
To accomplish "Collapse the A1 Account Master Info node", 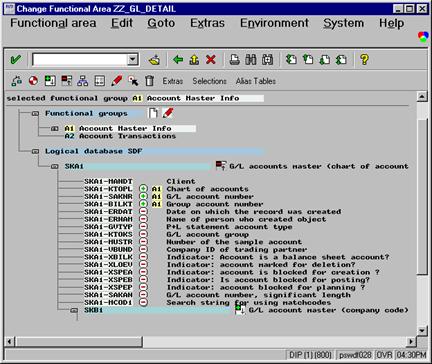I will [55, 129].
